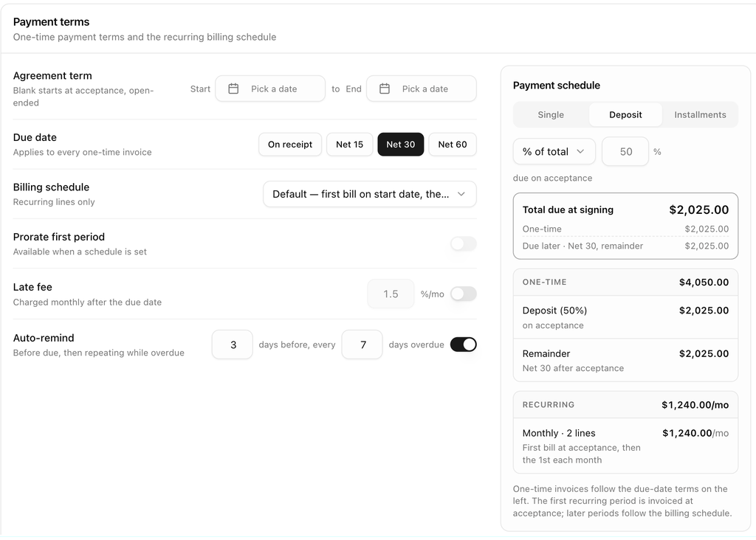Click the $4,050.00 one-time total

tap(704, 283)
